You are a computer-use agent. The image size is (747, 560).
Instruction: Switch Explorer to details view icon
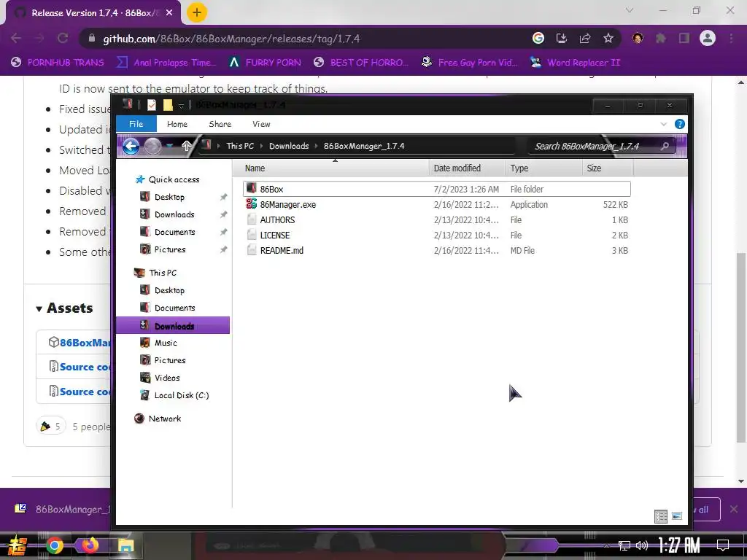[661, 516]
